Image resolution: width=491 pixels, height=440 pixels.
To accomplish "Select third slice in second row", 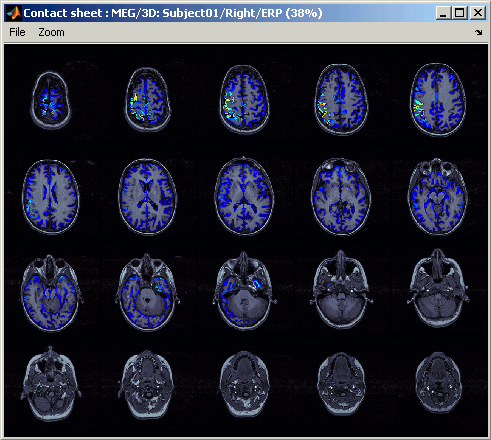I will pyautogui.click(x=244, y=196).
